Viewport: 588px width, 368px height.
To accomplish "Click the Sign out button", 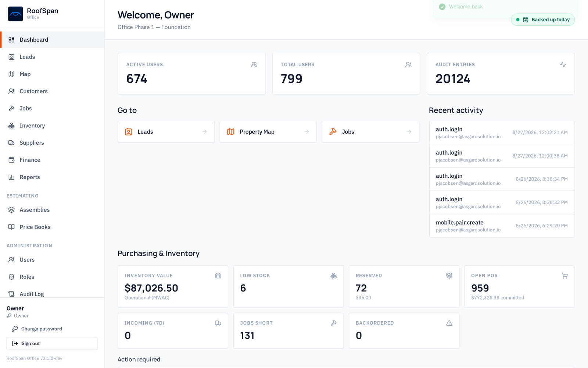I will 52,344.
